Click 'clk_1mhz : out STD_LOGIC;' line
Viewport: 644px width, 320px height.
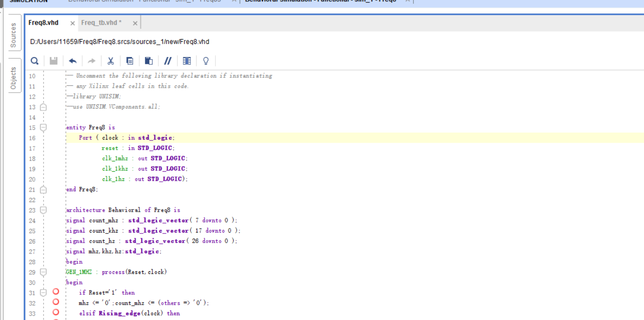pyautogui.click(x=145, y=158)
